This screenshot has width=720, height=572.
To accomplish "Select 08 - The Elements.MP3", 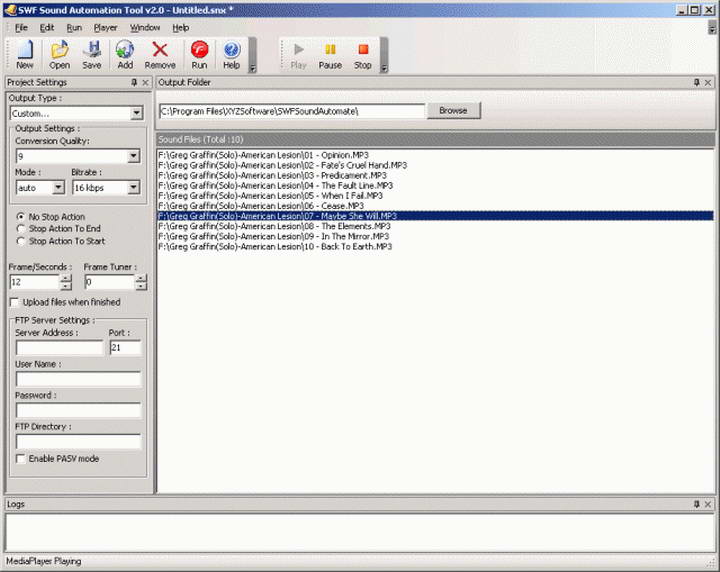I will [435, 226].
